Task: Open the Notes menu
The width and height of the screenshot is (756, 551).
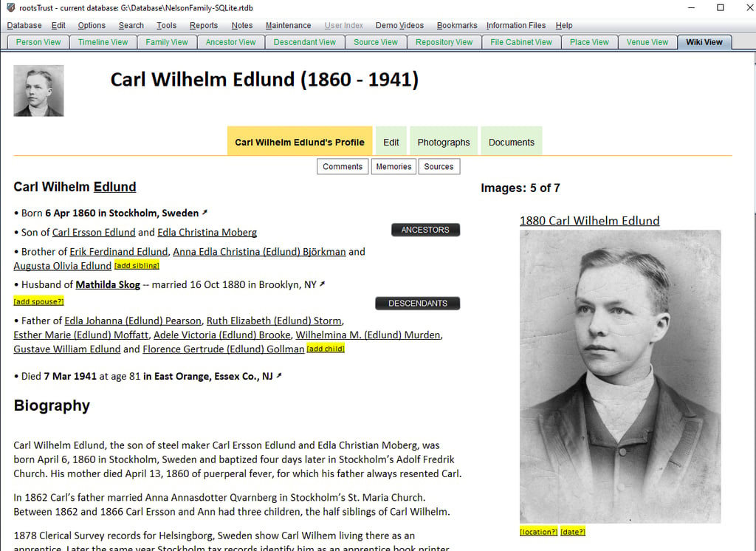Action: pyautogui.click(x=242, y=26)
